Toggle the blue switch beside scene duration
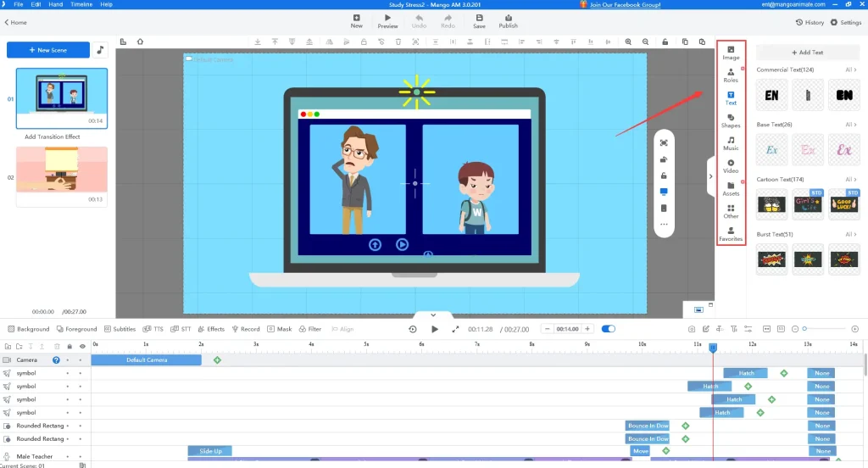The image size is (868, 468). 609,329
